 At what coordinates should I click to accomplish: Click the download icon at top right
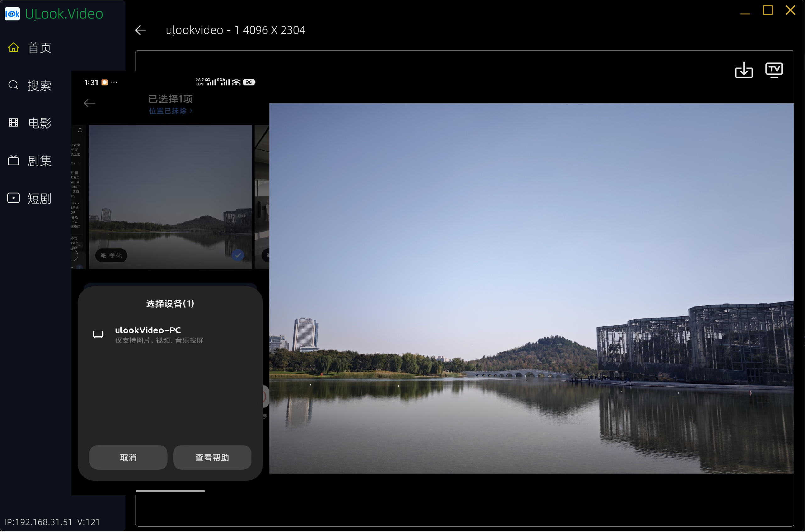click(x=744, y=70)
